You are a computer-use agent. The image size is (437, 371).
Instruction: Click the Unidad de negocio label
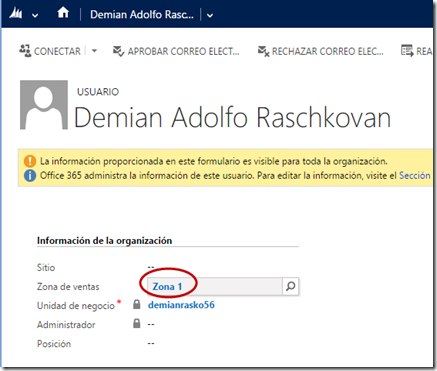click(x=76, y=306)
